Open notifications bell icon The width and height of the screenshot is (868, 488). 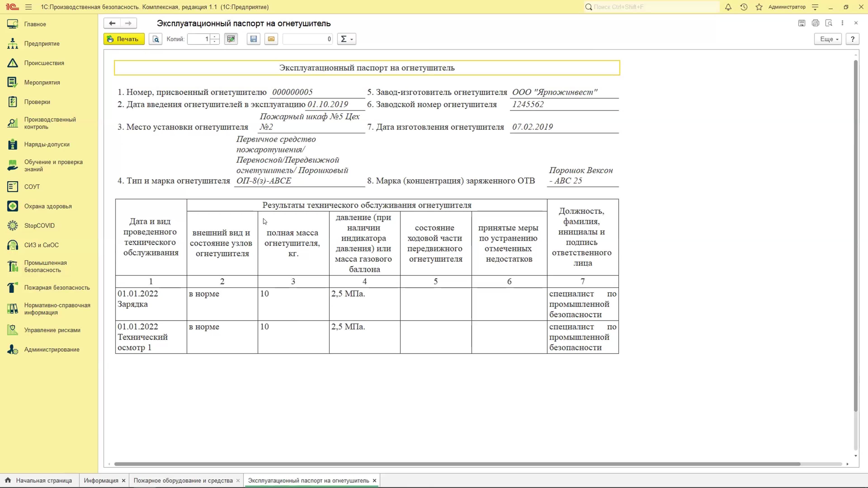tap(728, 7)
